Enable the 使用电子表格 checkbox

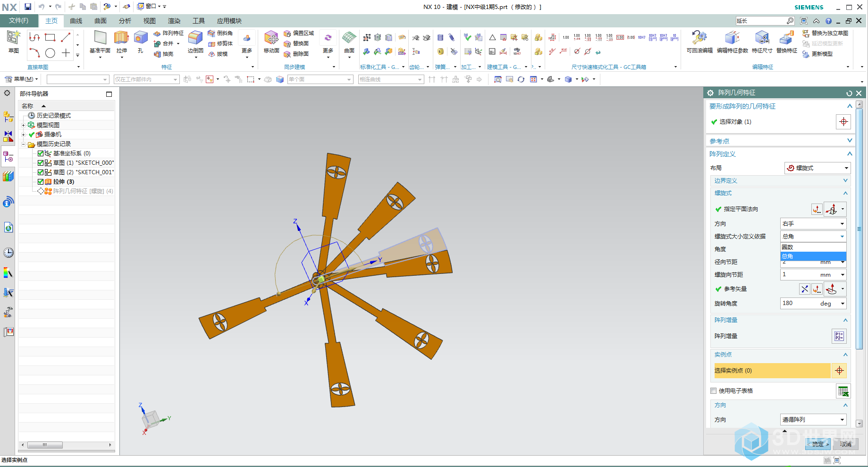(714, 391)
